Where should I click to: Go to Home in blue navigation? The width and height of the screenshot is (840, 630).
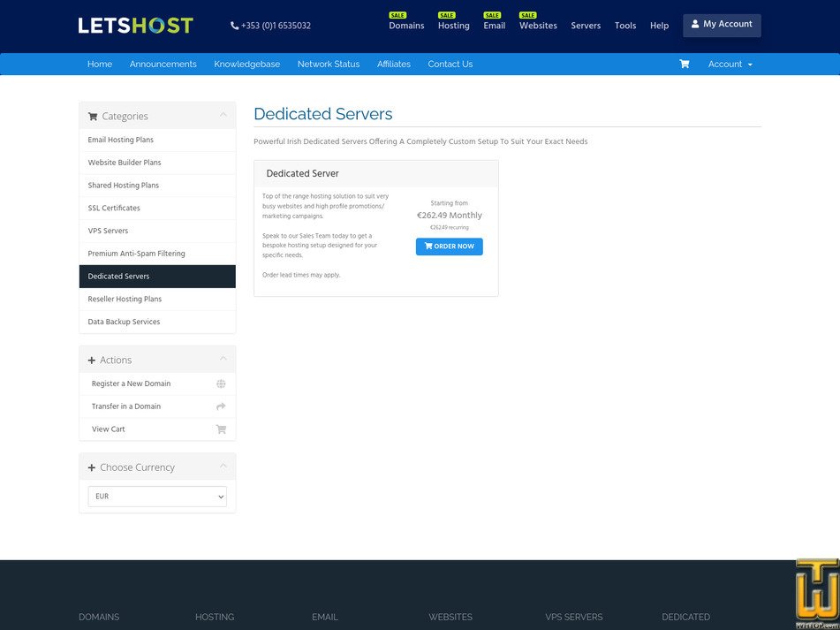pos(100,64)
